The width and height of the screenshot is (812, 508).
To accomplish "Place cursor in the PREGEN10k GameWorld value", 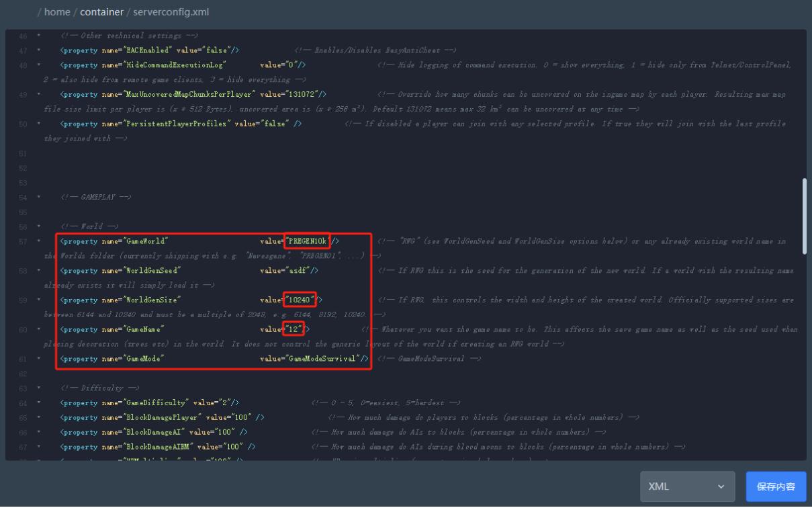I will [307, 241].
